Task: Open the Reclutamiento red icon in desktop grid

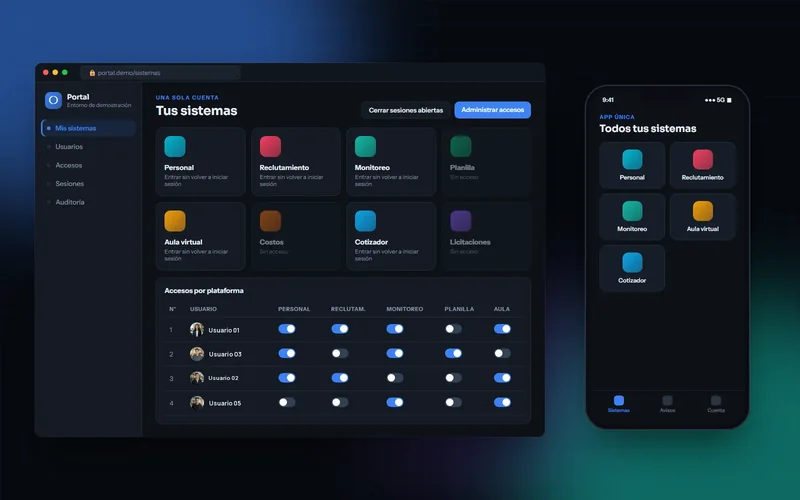Action: (x=270, y=146)
